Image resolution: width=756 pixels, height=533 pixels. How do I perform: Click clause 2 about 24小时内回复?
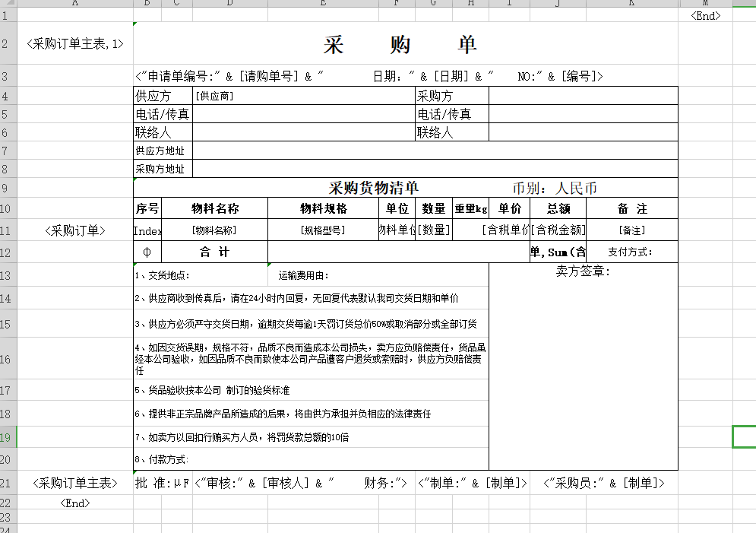[311, 298]
